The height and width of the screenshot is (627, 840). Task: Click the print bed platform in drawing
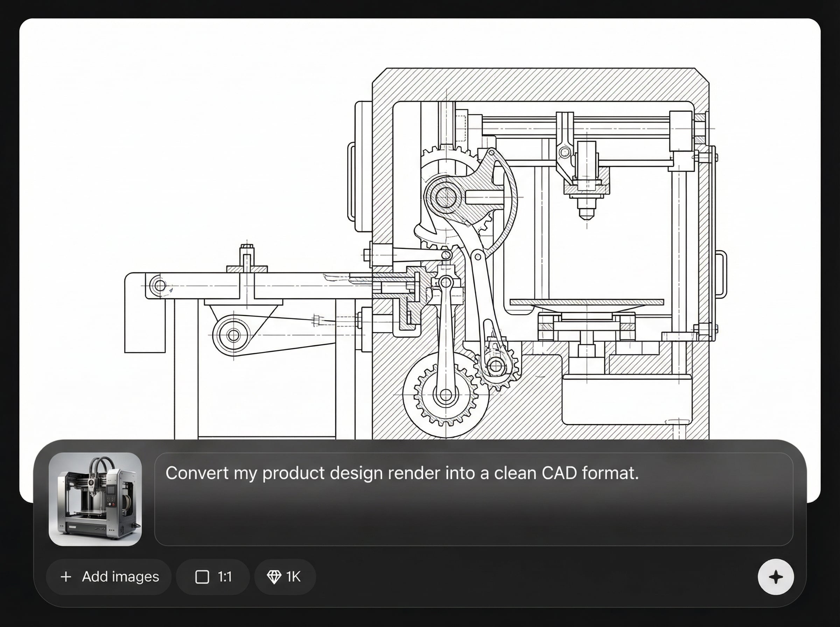coord(587,302)
